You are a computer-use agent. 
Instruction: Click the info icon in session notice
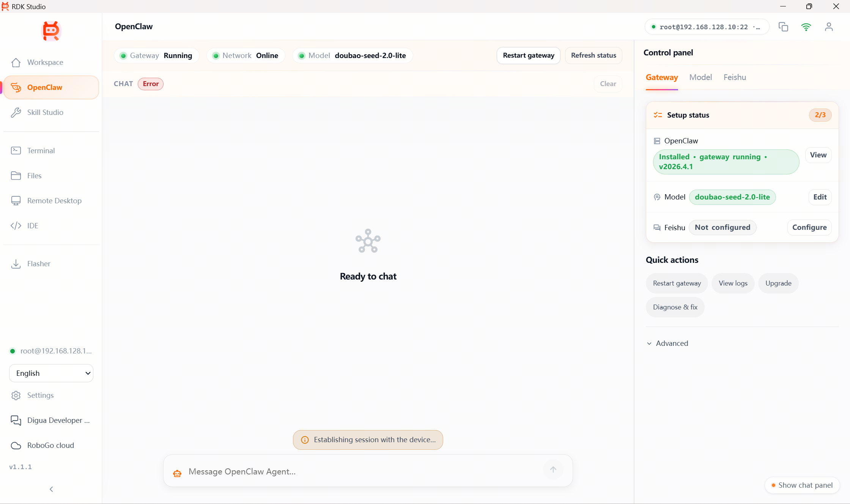pyautogui.click(x=305, y=440)
